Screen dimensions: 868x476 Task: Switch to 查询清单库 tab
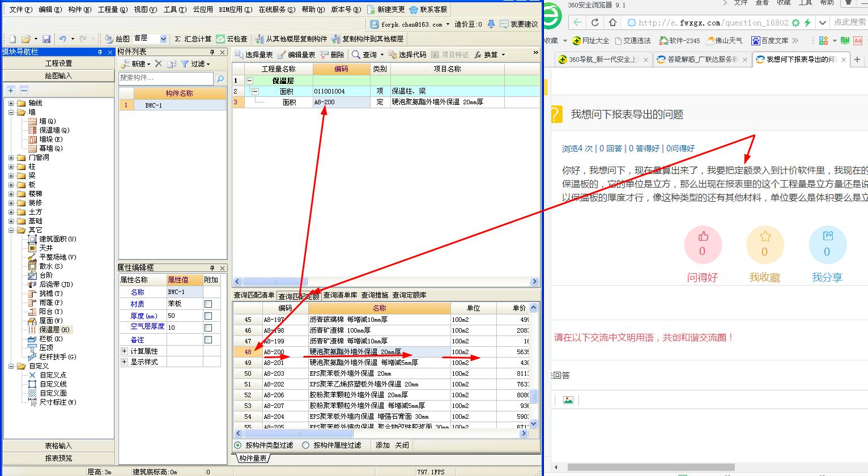[341, 295]
